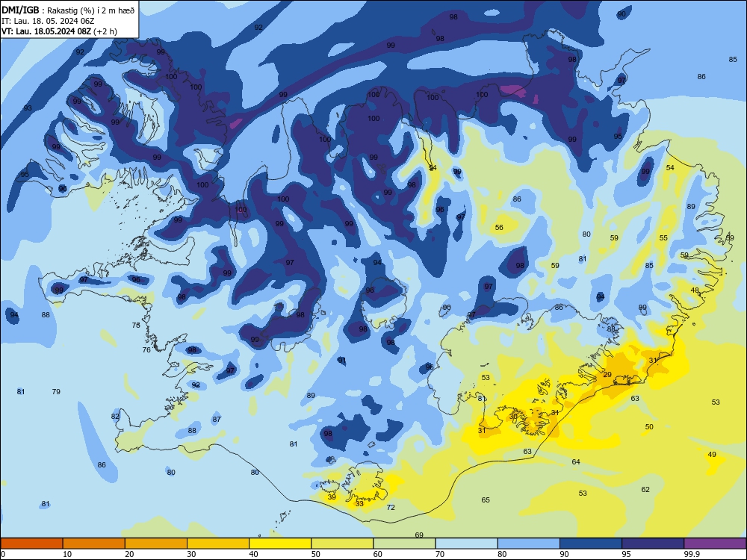Select the legend tick label 20
The width and height of the screenshot is (747, 560).
(129, 554)
